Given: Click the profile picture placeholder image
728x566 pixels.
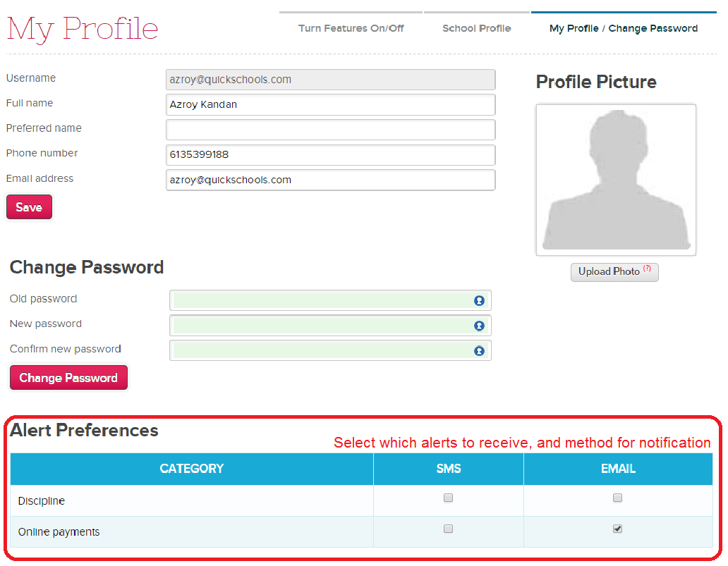Looking at the screenshot, I should tap(616, 180).
